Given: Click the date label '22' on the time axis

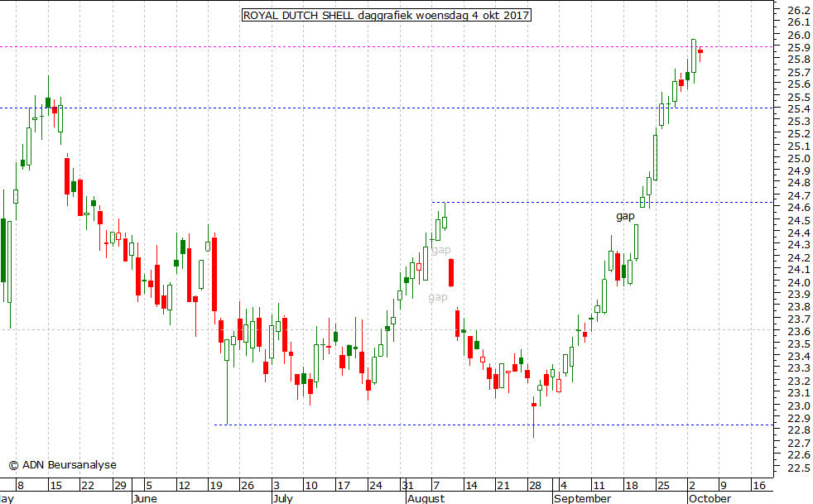Looking at the screenshot, I should pyautogui.click(x=88, y=485).
